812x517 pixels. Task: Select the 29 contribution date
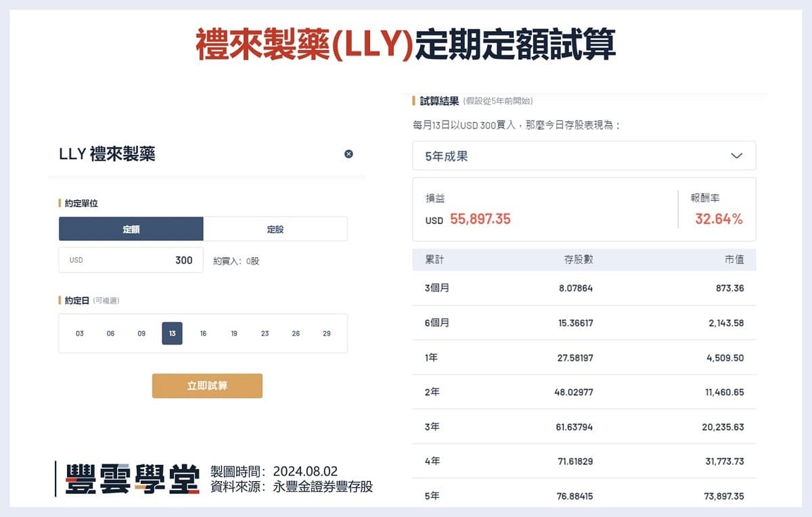[x=327, y=333]
